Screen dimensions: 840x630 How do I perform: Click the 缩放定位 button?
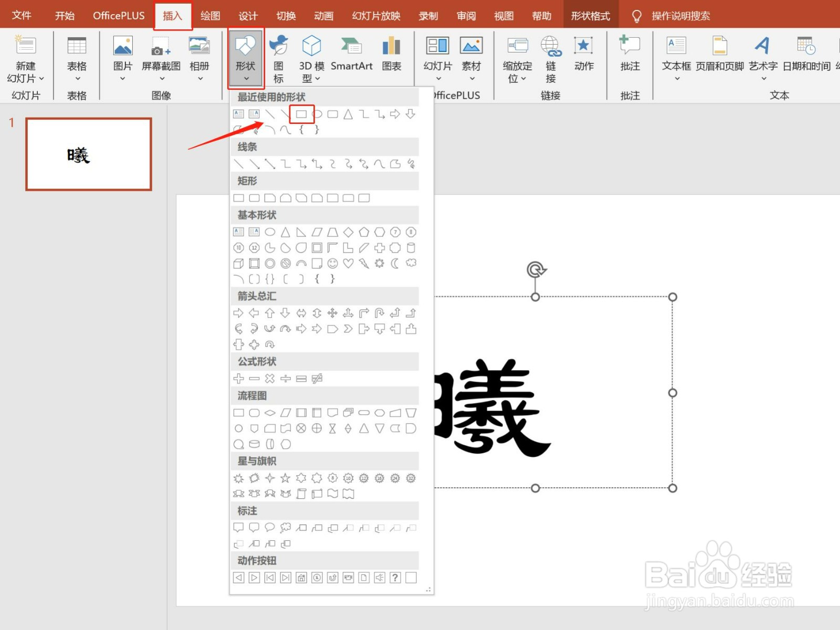point(518,58)
